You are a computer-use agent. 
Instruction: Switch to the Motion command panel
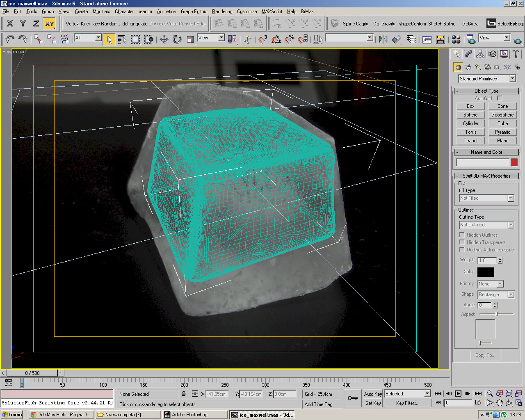point(493,54)
